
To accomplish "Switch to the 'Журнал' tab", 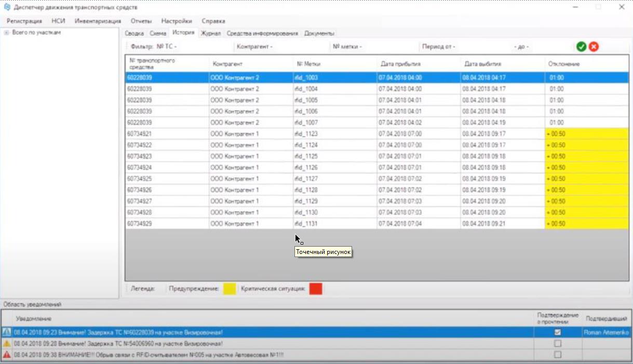I will (211, 34).
